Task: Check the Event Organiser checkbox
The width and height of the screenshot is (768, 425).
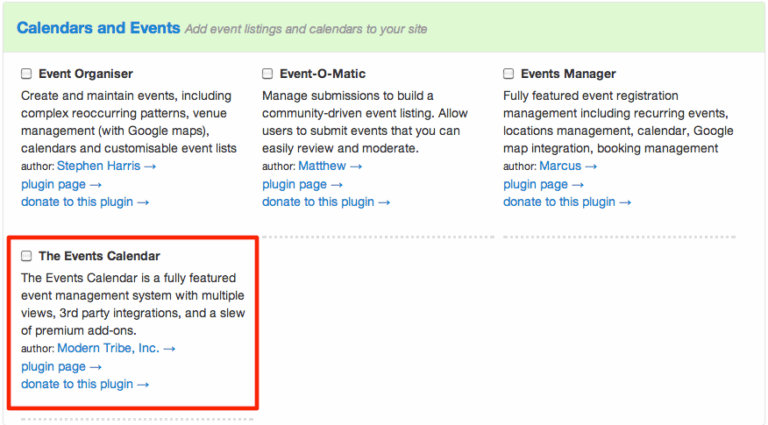Action: coord(26,73)
